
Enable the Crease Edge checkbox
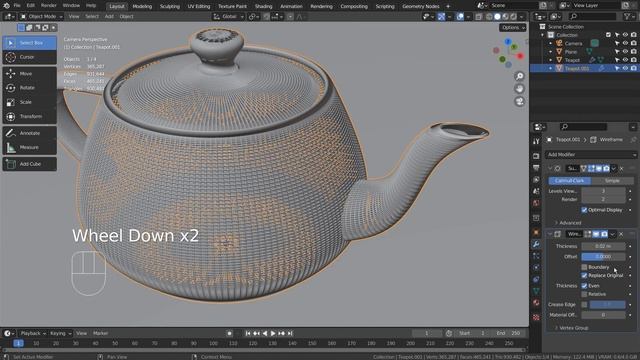[584, 304]
